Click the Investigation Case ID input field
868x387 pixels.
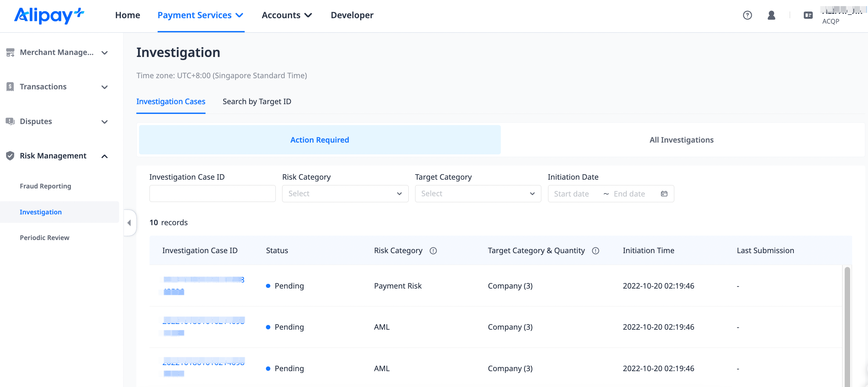pos(212,193)
